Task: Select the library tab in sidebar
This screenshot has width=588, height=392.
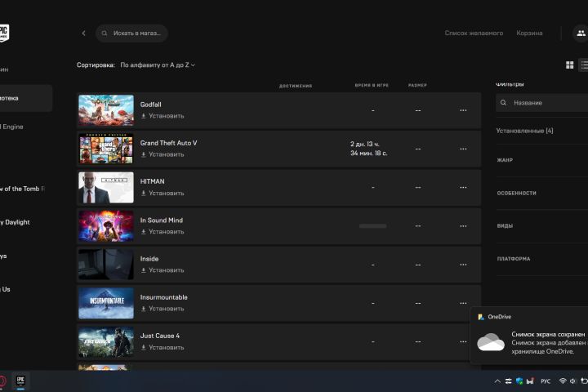Action: pos(26,98)
